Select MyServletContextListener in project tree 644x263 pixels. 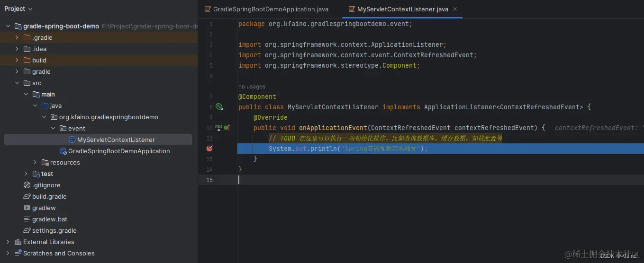click(x=98, y=140)
